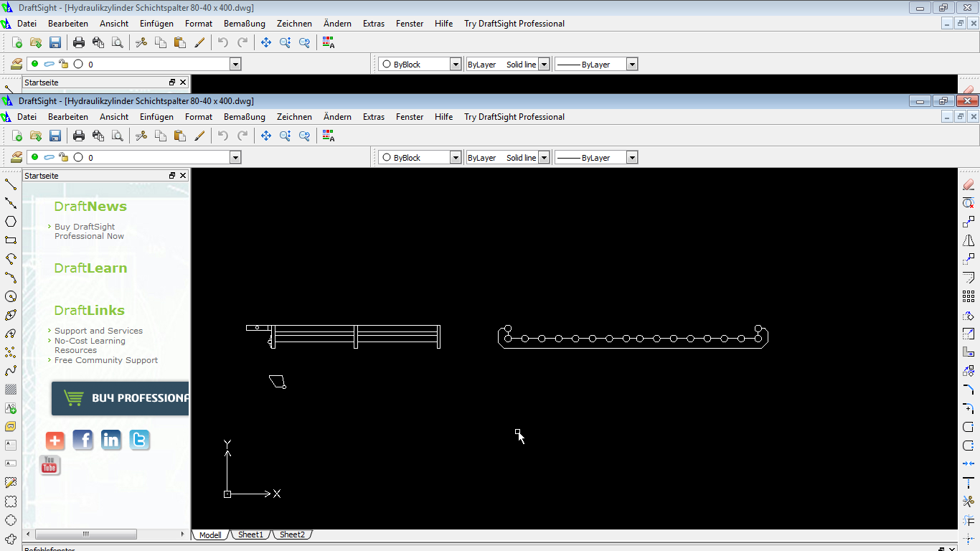This screenshot has width=980, height=551.
Task: Toggle layer 0 green visibility dot, active window
Action: pyautogui.click(x=34, y=157)
